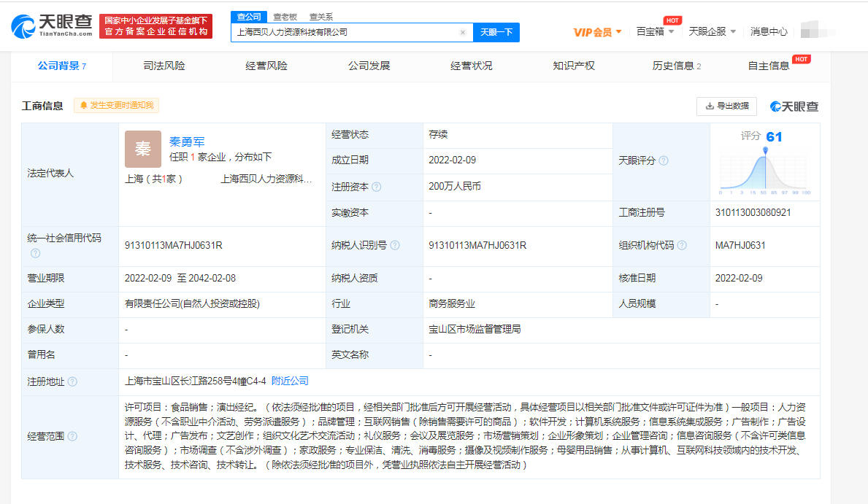Click the 秦 avatar thumbnail
Image resolution: width=868 pixels, height=504 pixels.
click(x=143, y=149)
